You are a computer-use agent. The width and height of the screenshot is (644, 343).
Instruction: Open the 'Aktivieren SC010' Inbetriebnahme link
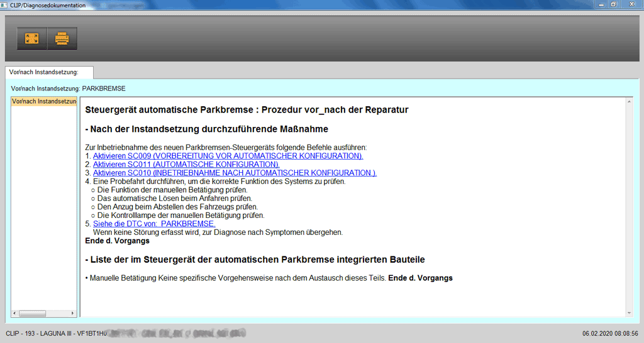(235, 173)
